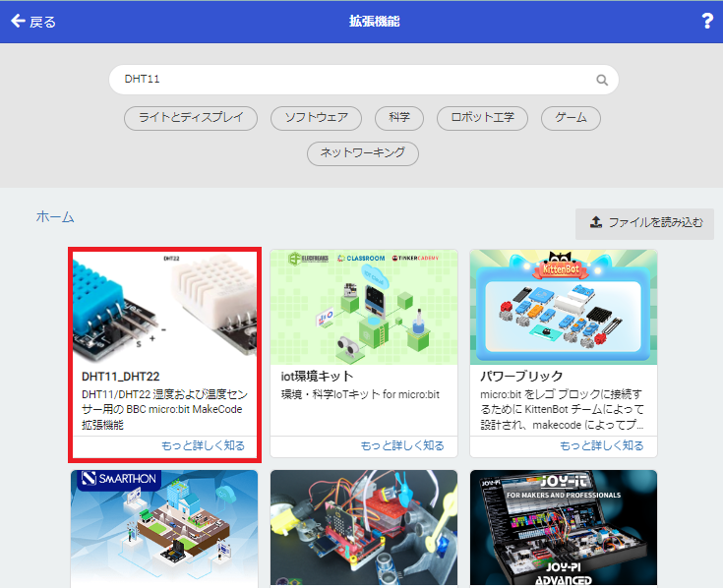Open もっと詳しく知る under パワーブリック
The image size is (723, 588).
[602, 445]
